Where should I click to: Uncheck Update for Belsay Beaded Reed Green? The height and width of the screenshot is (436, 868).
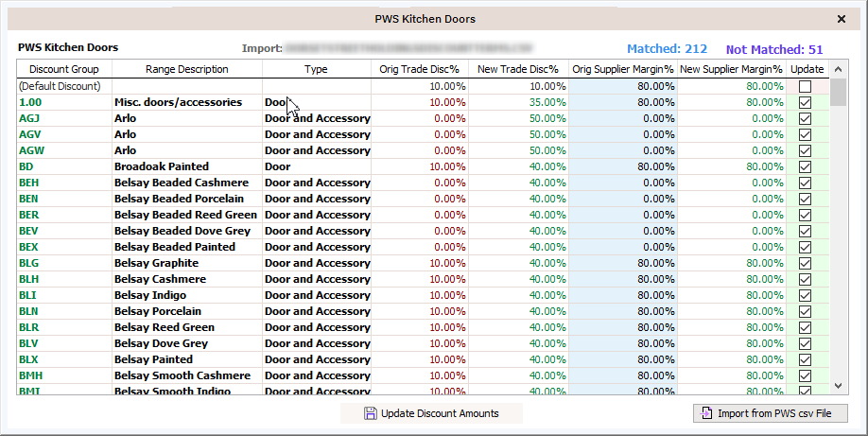coord(805,215)
